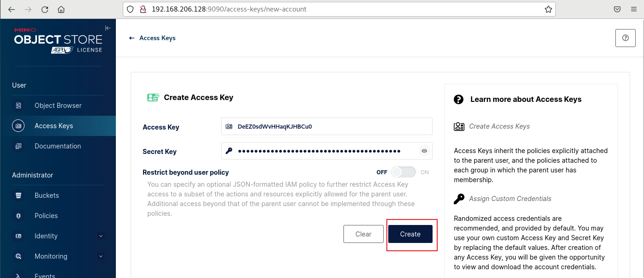
Task: Go back via Access Keys link
Action: 152,38
